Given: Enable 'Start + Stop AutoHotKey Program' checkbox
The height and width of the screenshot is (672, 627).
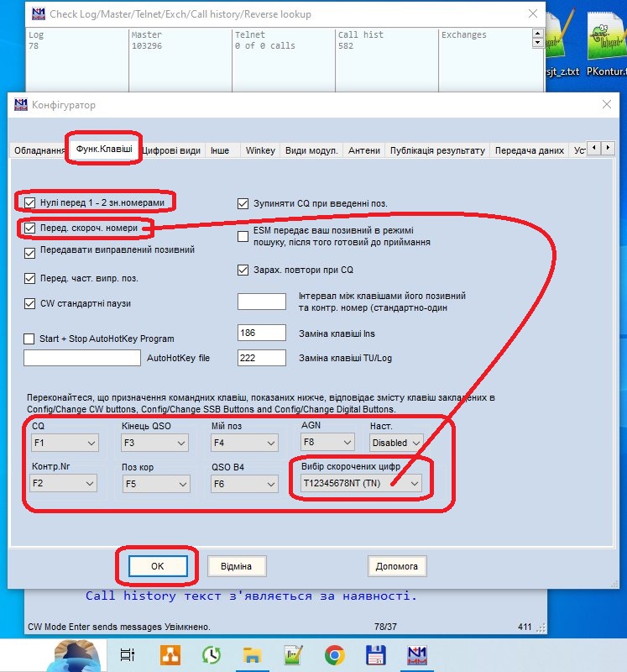Looking at the screenshot, I should pos(30,339).
